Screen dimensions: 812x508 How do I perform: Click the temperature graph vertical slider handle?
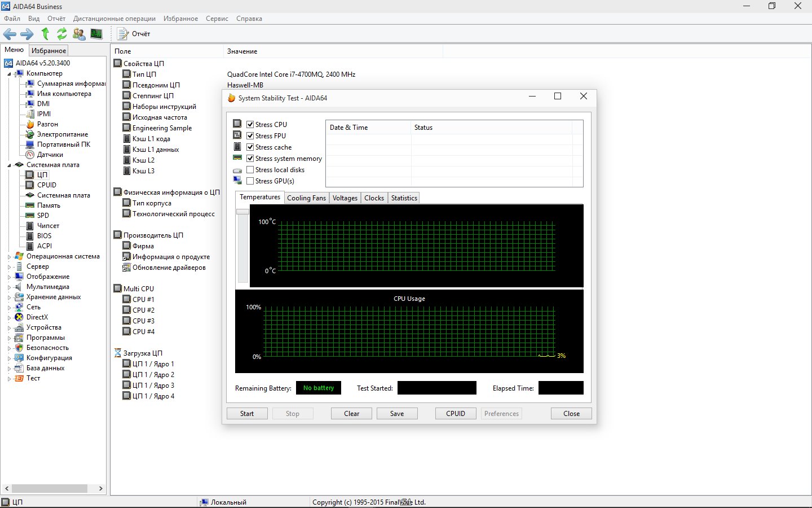click(x=242, y=212)
